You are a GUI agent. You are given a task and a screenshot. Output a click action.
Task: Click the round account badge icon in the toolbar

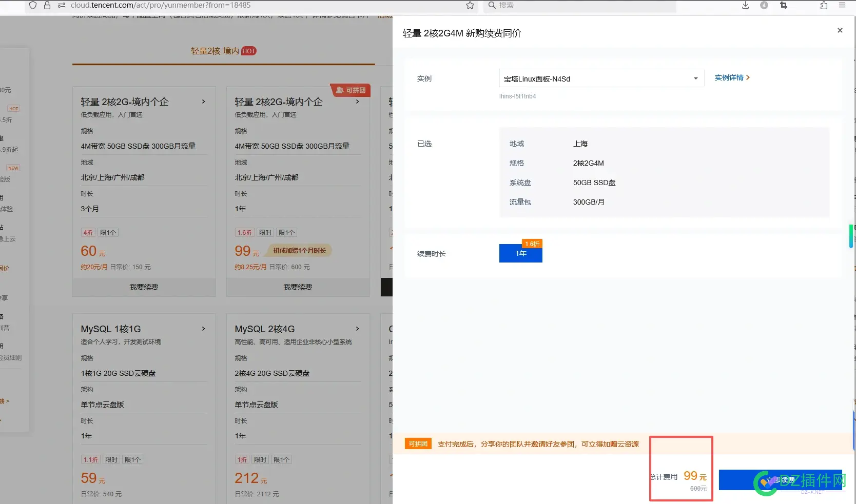pos(764,5)
